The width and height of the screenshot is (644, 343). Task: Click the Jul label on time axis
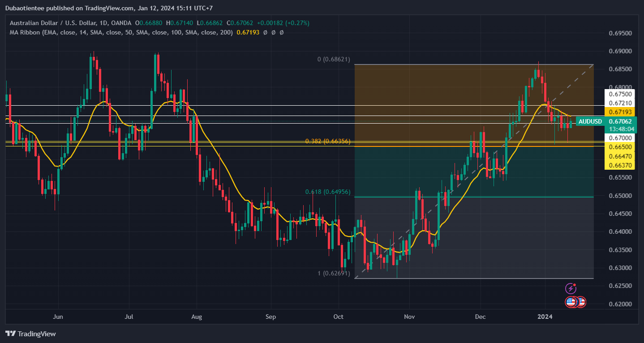coord(129,317)
